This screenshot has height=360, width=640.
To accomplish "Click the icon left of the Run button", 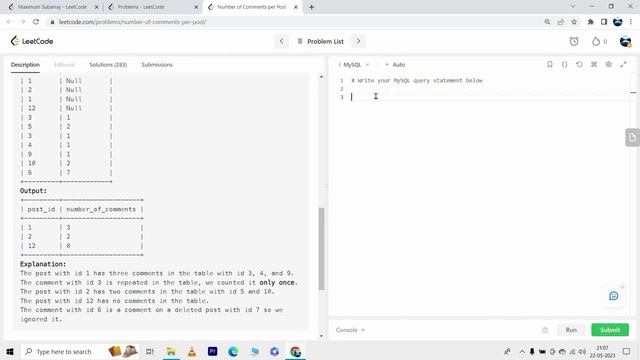I will click(545, 330).
